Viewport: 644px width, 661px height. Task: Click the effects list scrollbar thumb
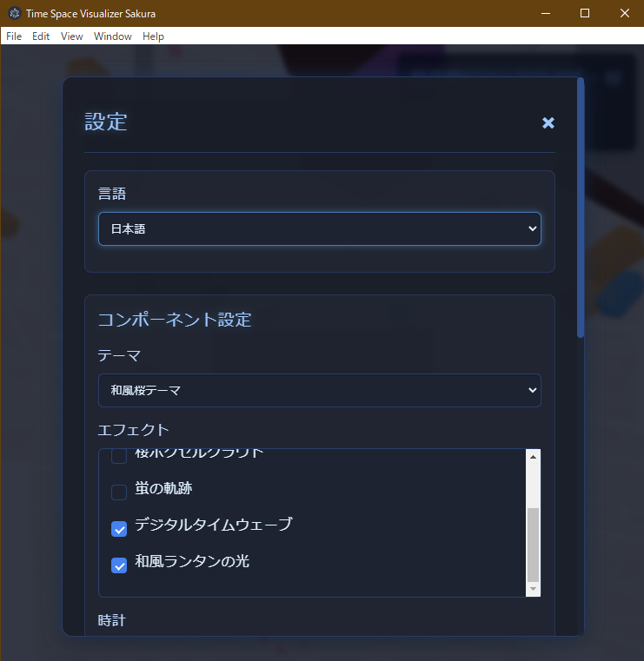(533, 545)
